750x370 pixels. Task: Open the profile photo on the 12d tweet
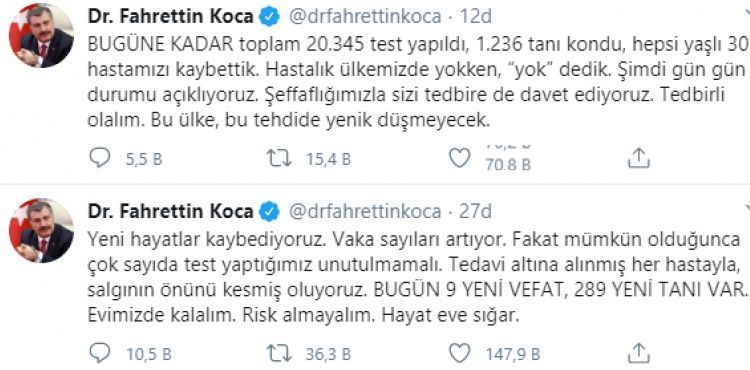[41, 35]
